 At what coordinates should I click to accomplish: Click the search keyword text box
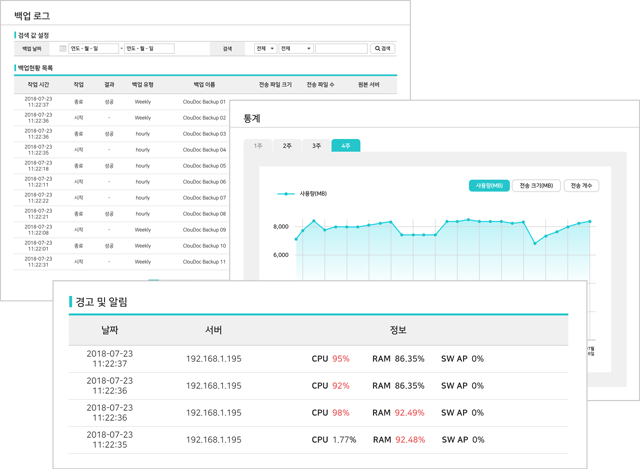coord(340,48)
